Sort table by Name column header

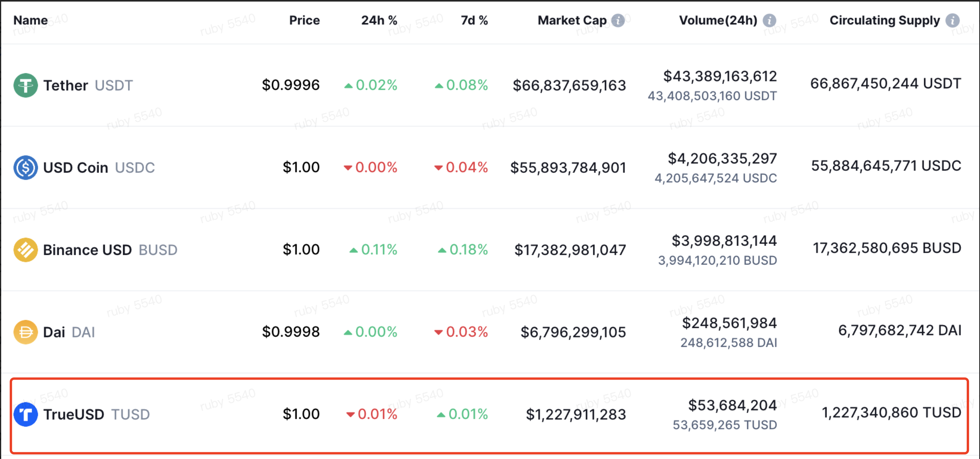(31, 20)
